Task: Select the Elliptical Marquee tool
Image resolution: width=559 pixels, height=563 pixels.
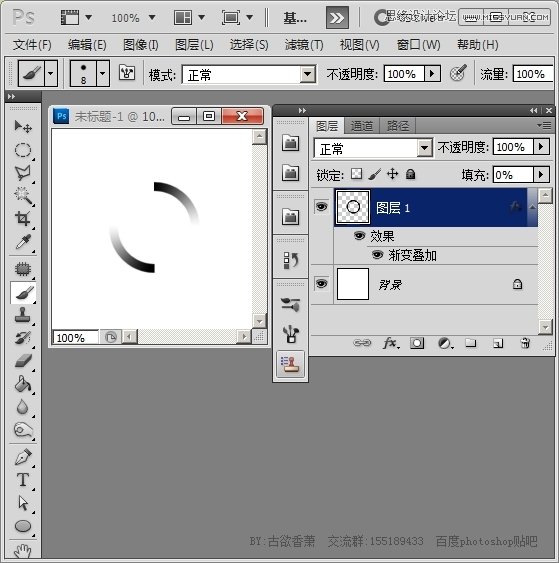Action: point(23,150)
